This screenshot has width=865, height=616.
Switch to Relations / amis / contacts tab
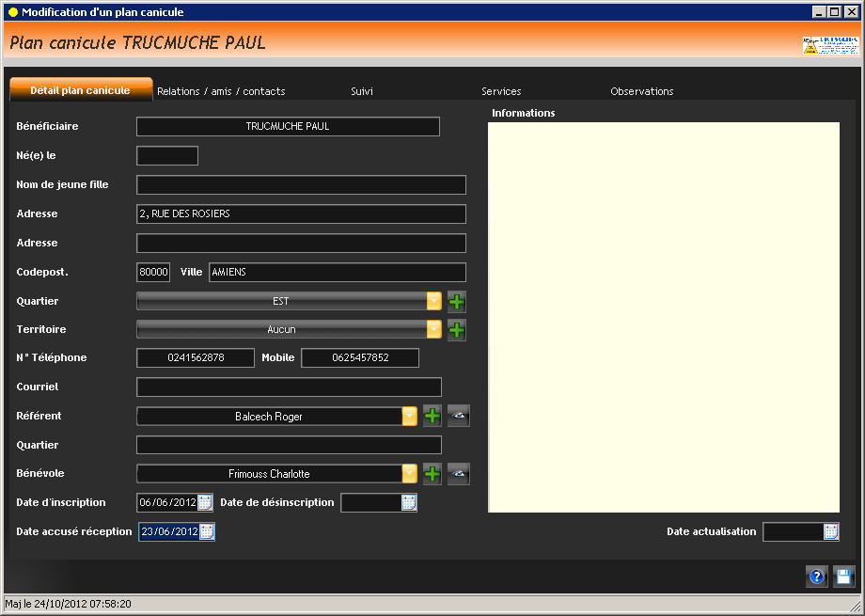pos(221,91)
